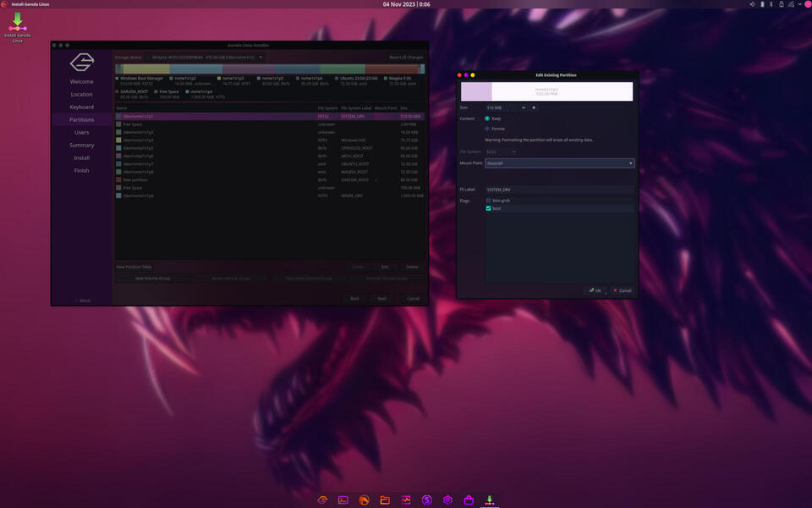Viewport: 812px width, 508px height.
Task: Select the OPENSUSE_ROOT partition row
Action: pyautogui.click(x=270, y=148)
